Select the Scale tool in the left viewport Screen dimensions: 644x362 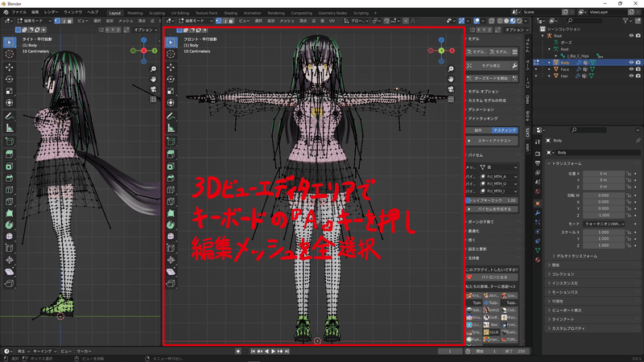[x=10, y=91]
